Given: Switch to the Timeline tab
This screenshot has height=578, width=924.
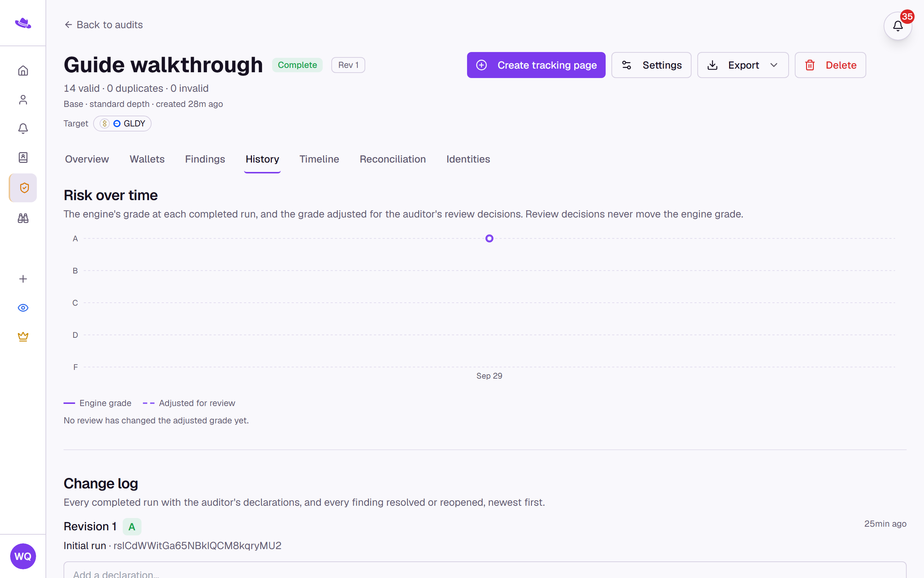Looking at the screenshot, I should (x=319, y=159).
